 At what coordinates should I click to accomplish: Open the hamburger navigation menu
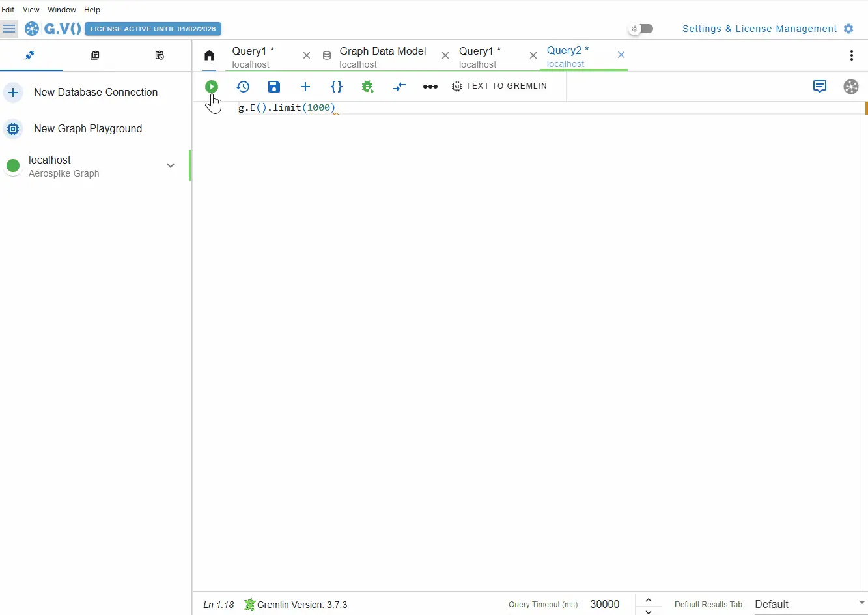10,29
